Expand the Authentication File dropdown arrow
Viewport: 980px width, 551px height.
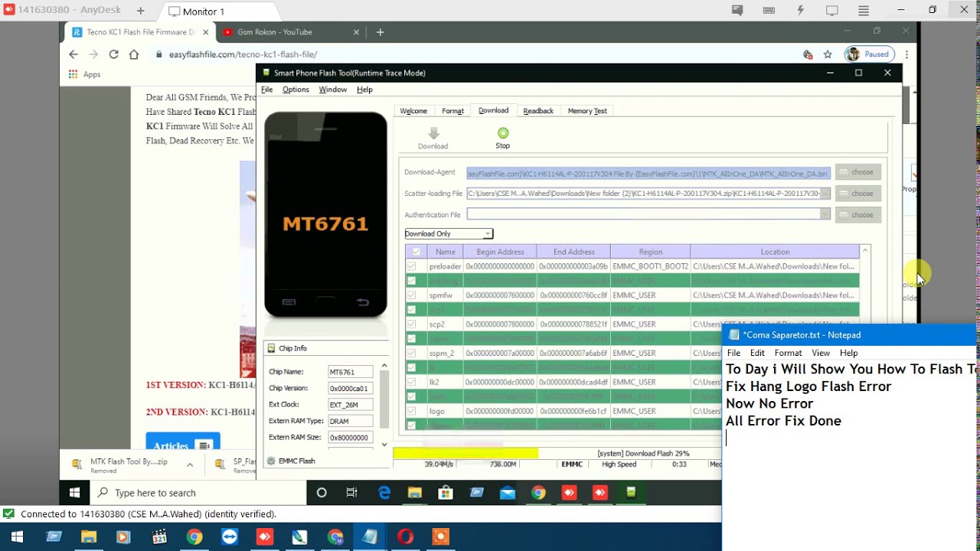(825, 214)
